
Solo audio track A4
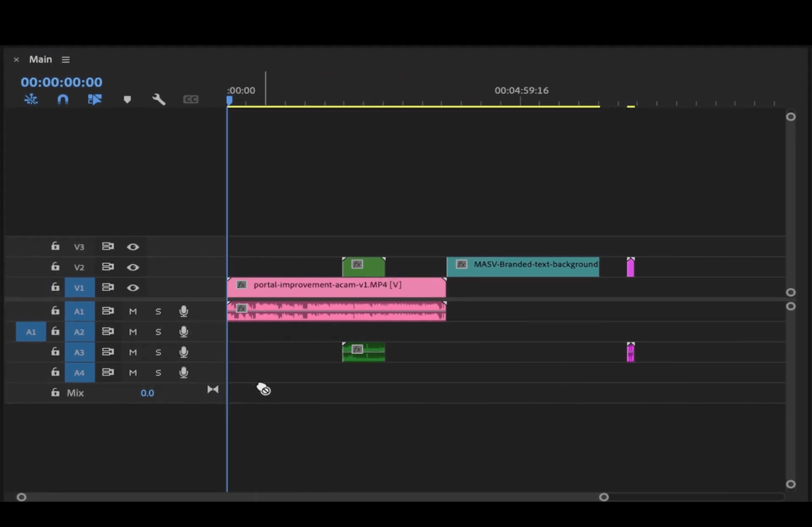(158, 372)
